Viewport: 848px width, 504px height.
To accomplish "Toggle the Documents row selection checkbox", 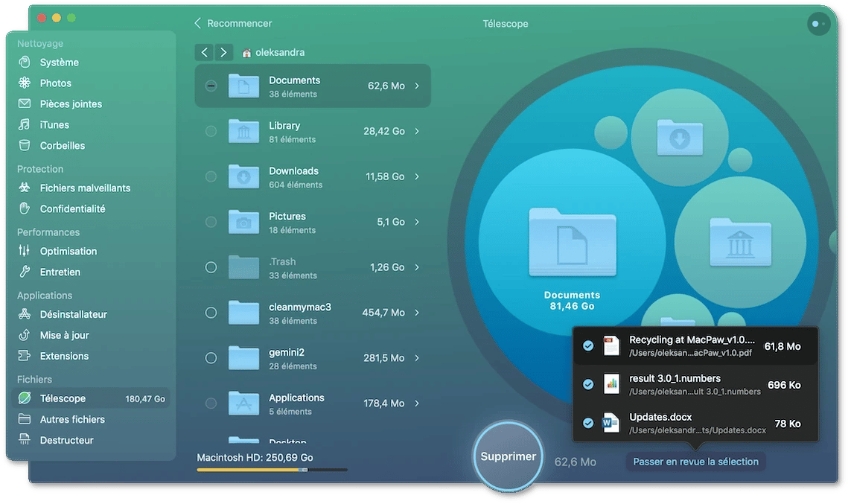I will click(211, 86).
